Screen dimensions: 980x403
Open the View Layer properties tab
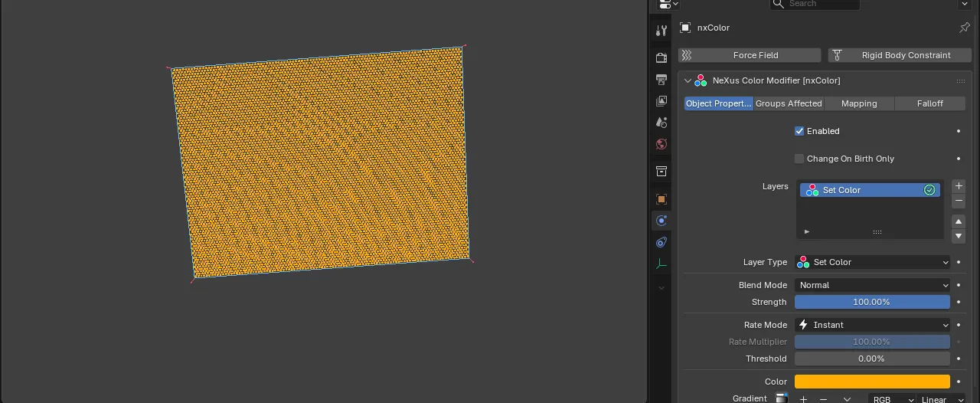pos(661,101)
